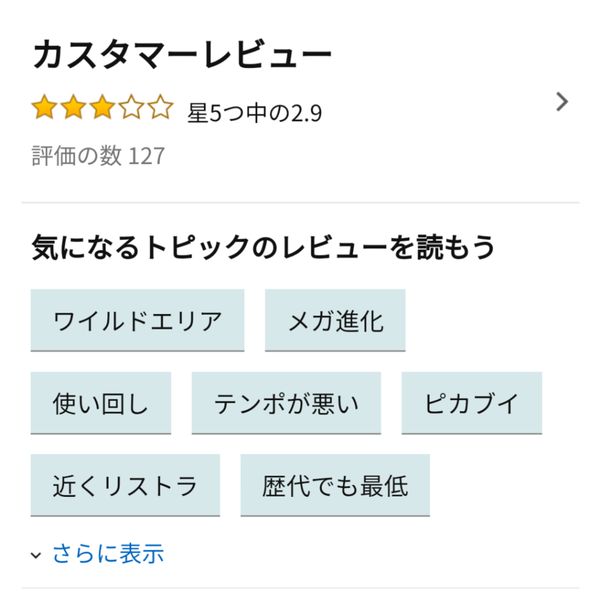600x594 pixels.
Task: Click the 気になるトピックのレビューを読もう heading
Action: (263, 247)
